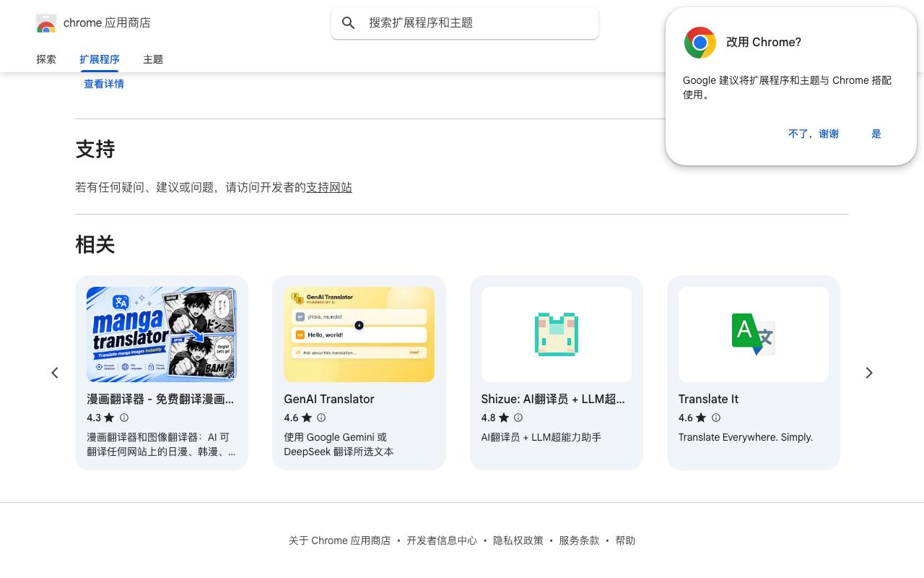Image resolution: width=924 pixels, height=578 pixels.
Task: Open the manga translator thumbnail image
Action: pyautogui.click(x=162, y=335)
